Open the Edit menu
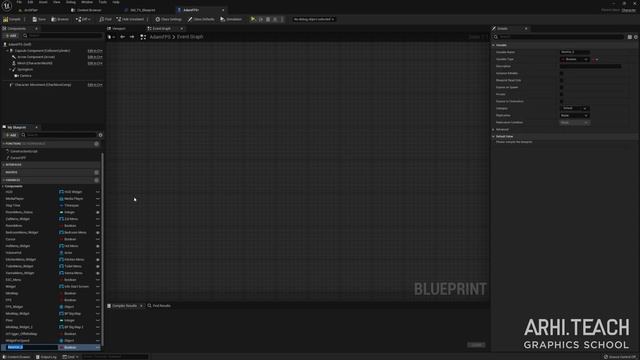 click(x=30, y=2)
